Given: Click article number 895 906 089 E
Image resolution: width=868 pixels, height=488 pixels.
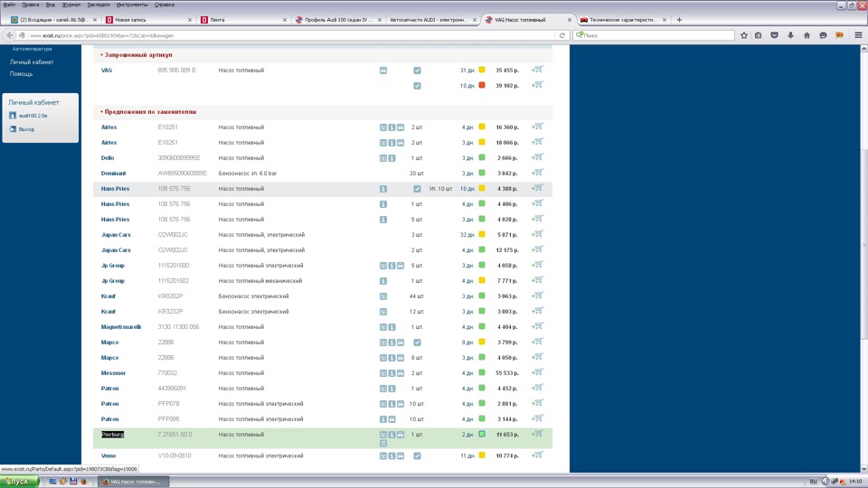Looking at the screenshot, I should pos(176,70).
